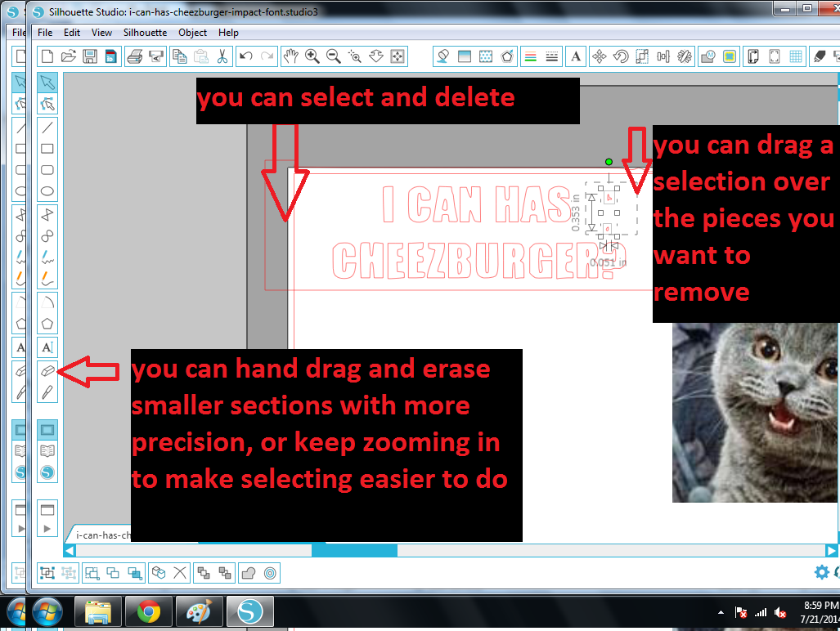Select the Text tool
This screenshot has height=631, width=840.
coord(47,347)
